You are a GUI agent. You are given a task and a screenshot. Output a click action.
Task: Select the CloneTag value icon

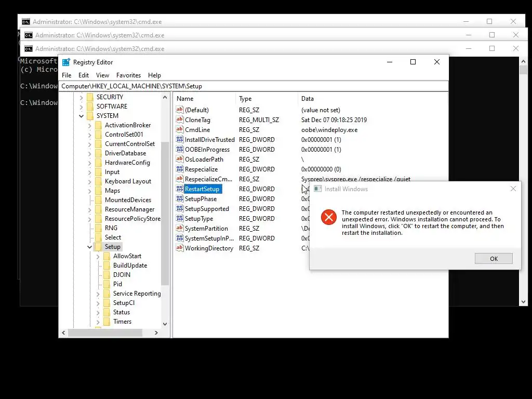pyautogui.click(x=179, y=119)
